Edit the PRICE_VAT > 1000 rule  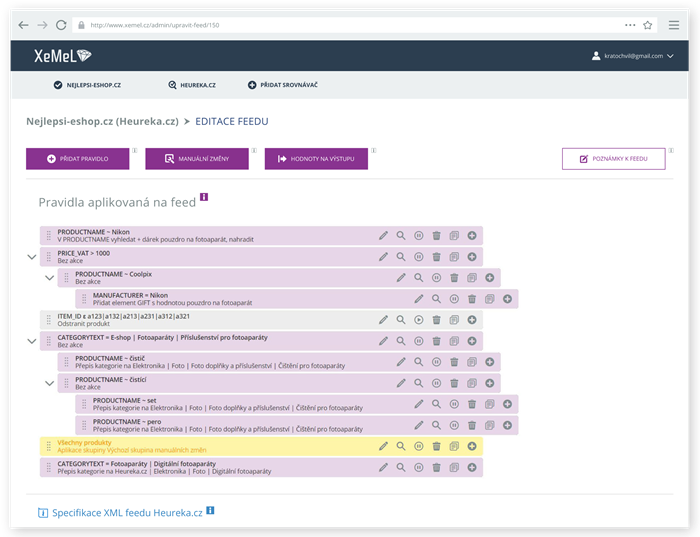[x=383, y=257]
